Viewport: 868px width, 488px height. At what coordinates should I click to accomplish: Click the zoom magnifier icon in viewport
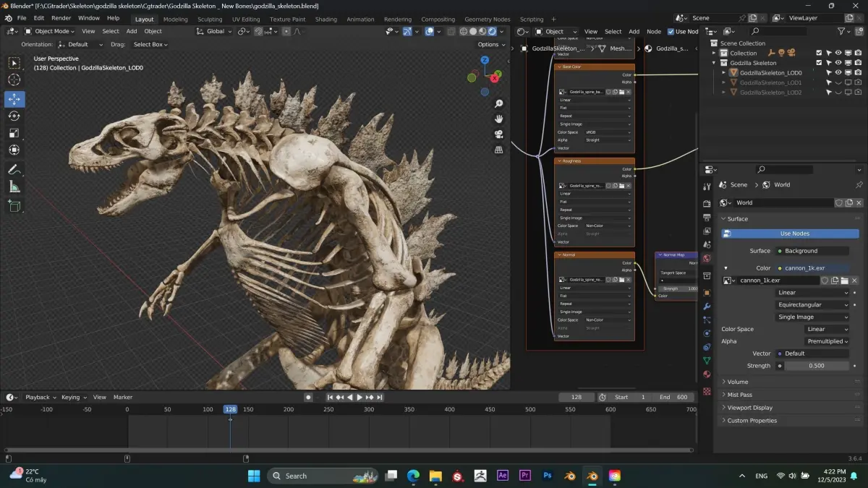point(498,104)
